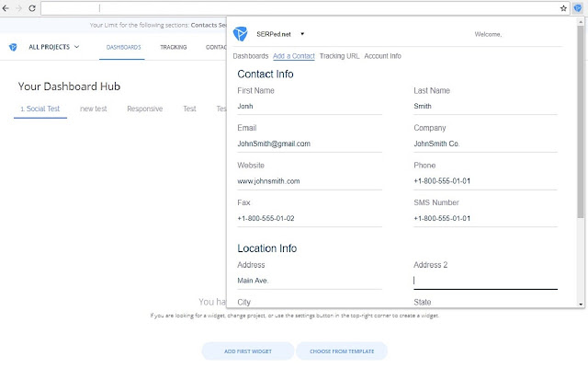Open the Test dashboard tab
This screenshot has height=368, width=588.
click(190, 109)
